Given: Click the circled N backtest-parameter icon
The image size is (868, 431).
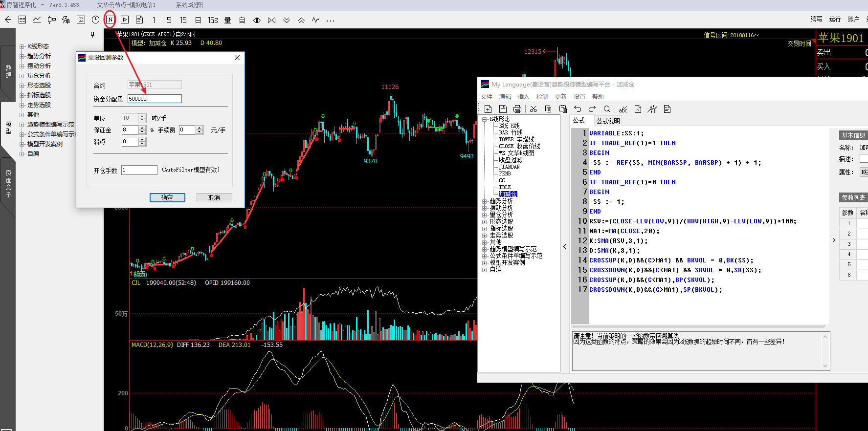Looking at the screenshot, I should (110, 20).
